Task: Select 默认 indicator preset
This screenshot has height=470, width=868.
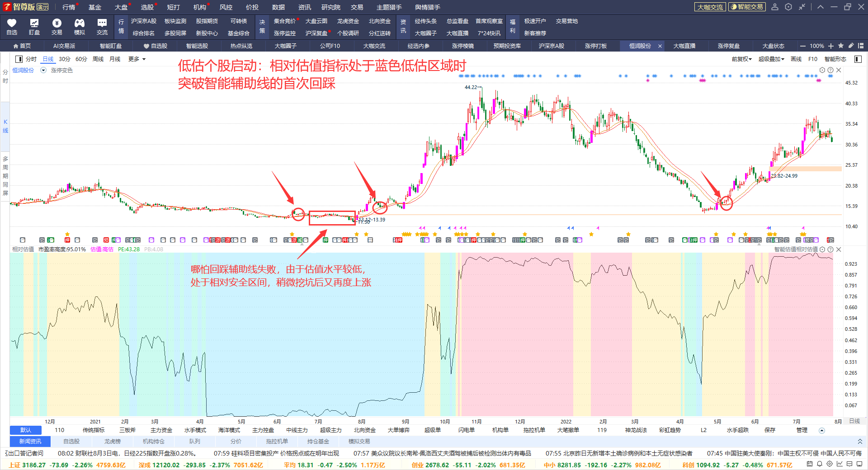Action: [26, 430]
